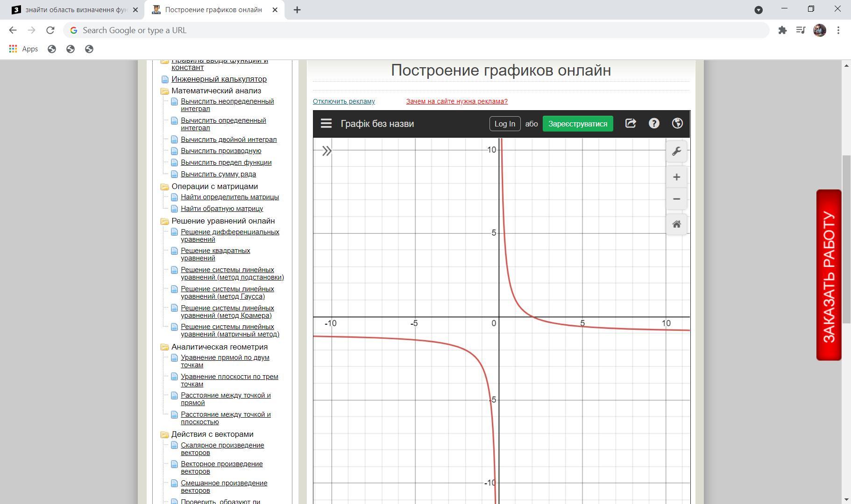This screenshot has height=504, width=851.
Task: Open the graph help question mark
Action: pyautogui.click(x=654, y=124)
